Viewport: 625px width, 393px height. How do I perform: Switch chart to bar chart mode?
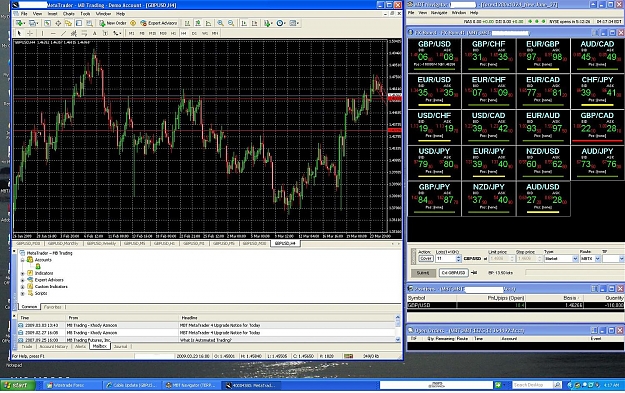(187, 23)
